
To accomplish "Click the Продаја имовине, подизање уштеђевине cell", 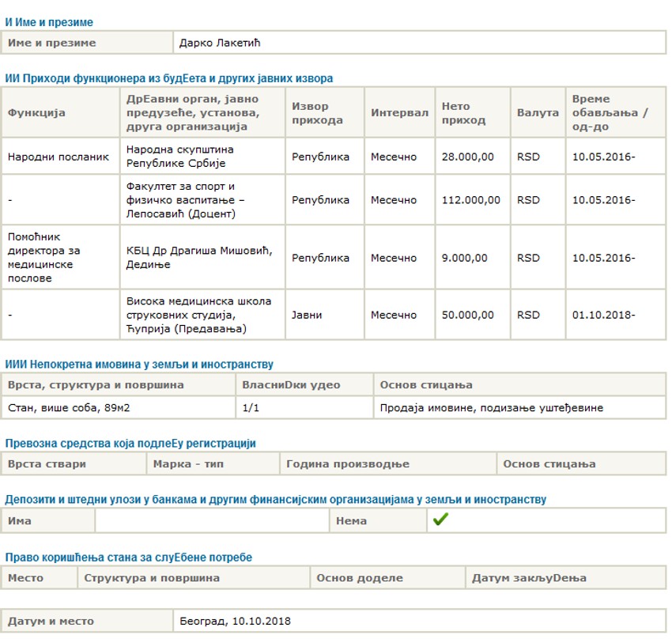I will [491, 407].
